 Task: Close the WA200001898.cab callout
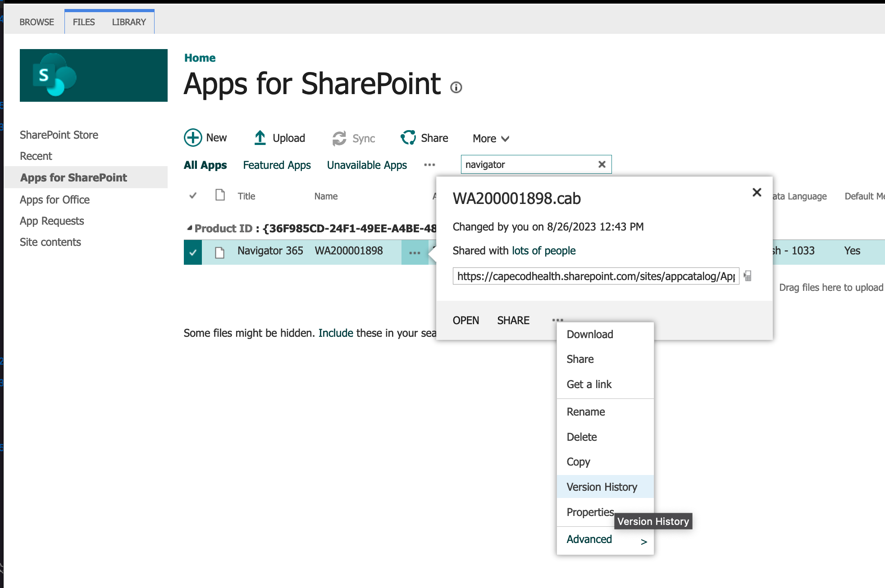(x=757, y=192)
